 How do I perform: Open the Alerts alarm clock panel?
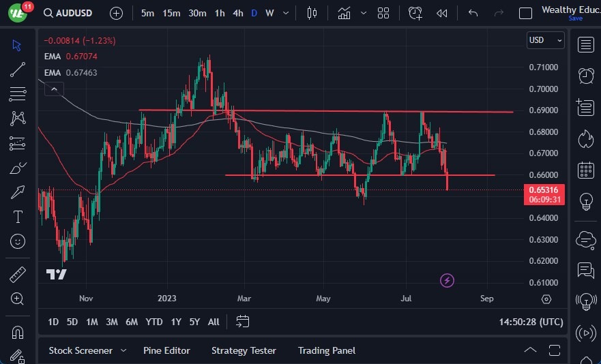pyautogui.click(x=585, y=75)
